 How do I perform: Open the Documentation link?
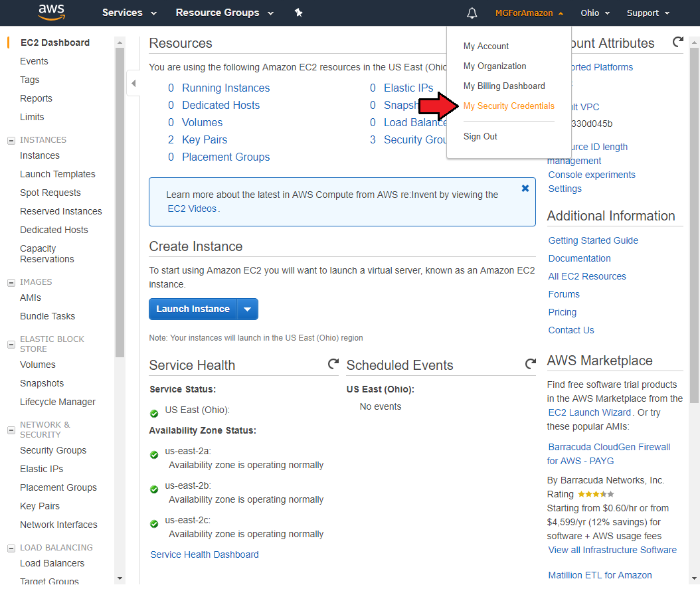point(579,258)
